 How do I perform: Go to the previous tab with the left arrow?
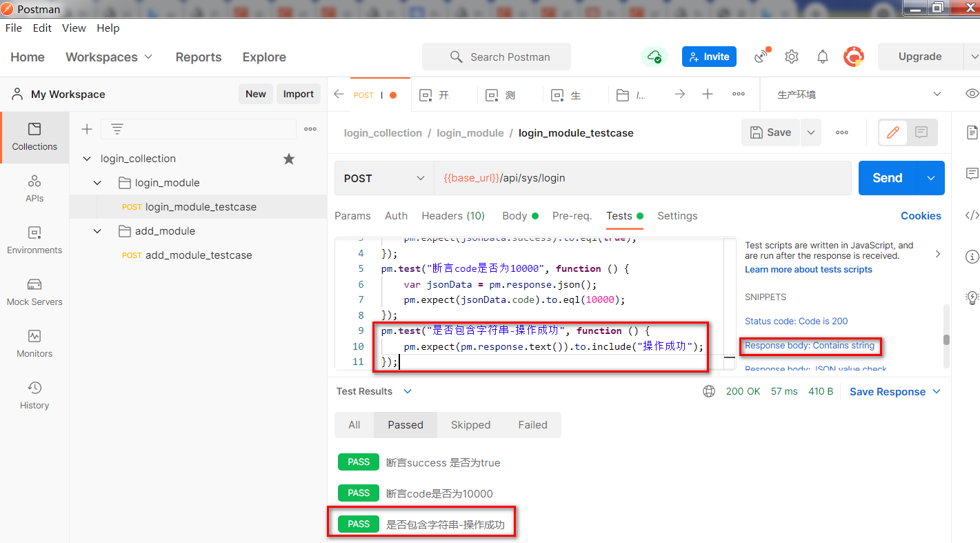[x=339, y=95]
